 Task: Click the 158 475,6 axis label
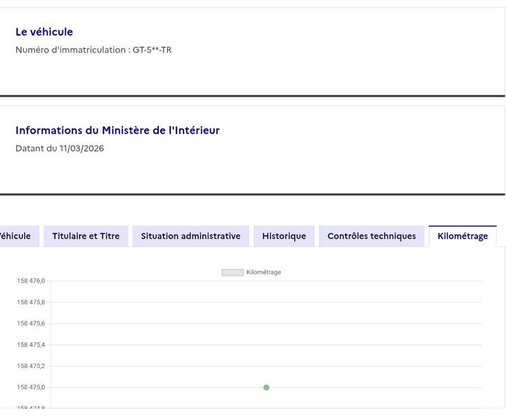[31, 323]
